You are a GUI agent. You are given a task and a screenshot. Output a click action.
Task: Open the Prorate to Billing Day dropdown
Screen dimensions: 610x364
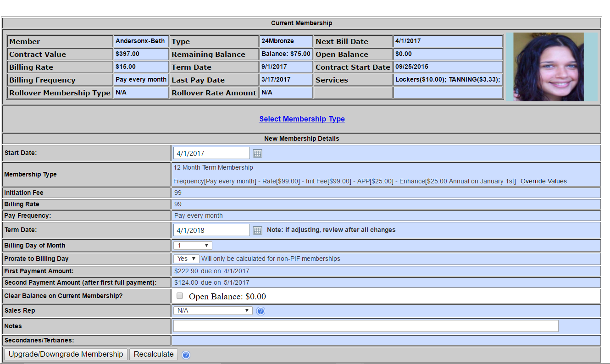pos(186,259)
